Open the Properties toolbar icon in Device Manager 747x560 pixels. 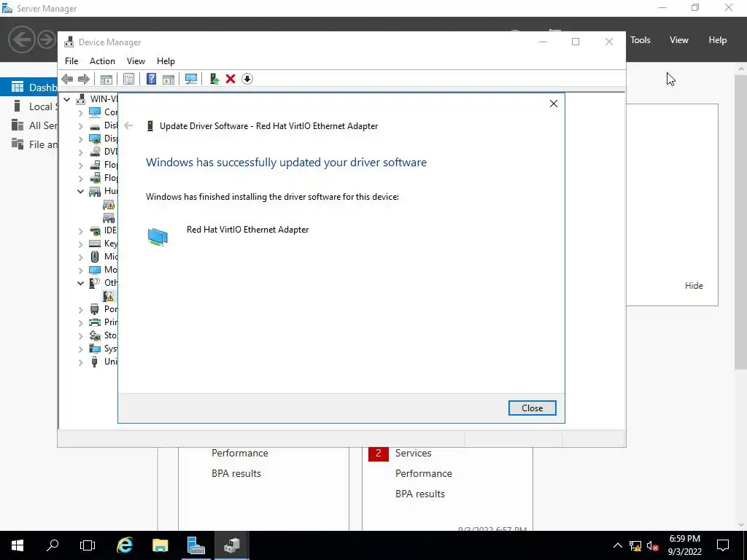pyautogui.click(x=128, y=79)
